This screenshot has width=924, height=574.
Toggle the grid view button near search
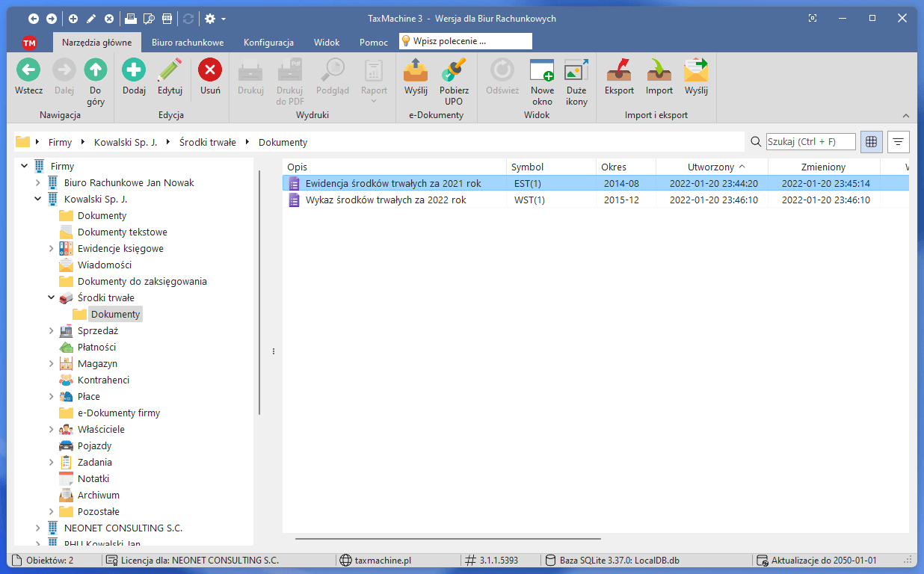pyautogui.click(x=871, y=142)
